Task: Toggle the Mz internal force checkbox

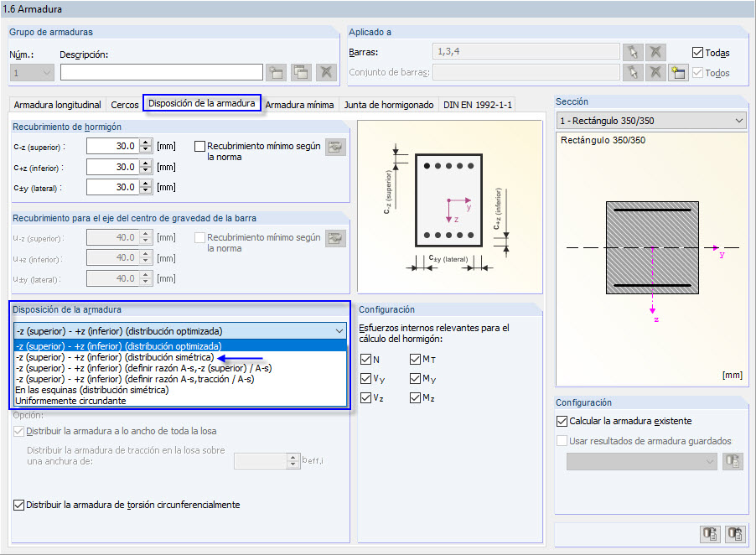Action: pos(415,398)
